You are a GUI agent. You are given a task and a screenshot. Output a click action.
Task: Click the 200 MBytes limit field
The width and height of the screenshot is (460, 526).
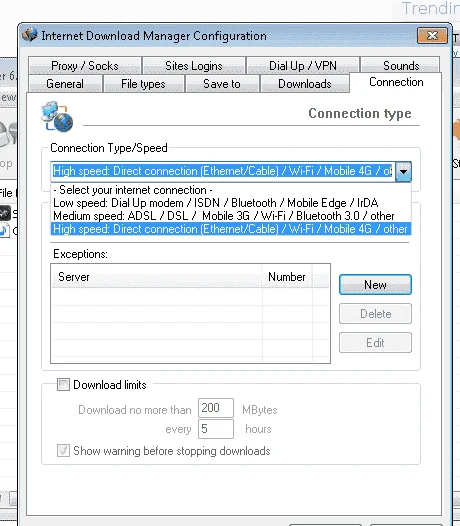click(x=216, y=408)
